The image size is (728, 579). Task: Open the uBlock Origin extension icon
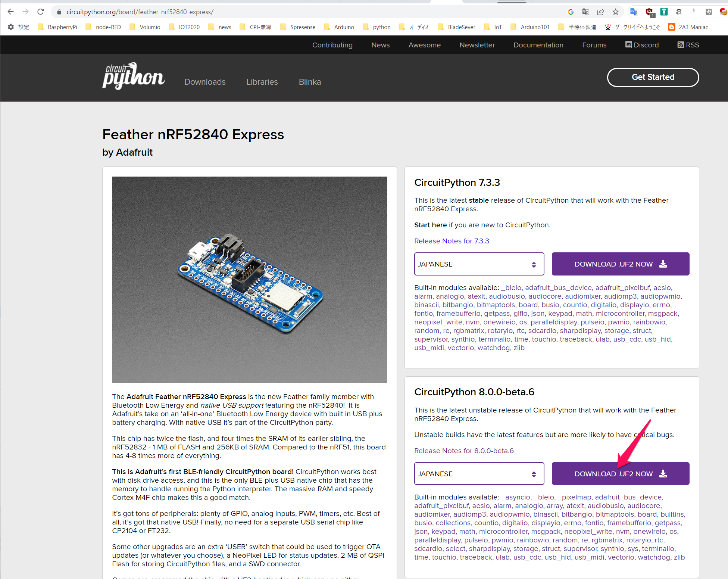pos(650,12)
